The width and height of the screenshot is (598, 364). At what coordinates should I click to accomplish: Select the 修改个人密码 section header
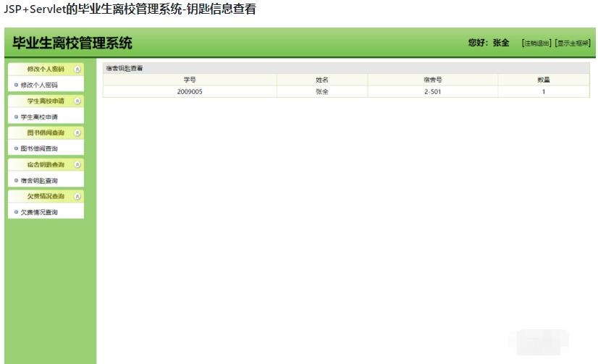(x=46, y=69)
